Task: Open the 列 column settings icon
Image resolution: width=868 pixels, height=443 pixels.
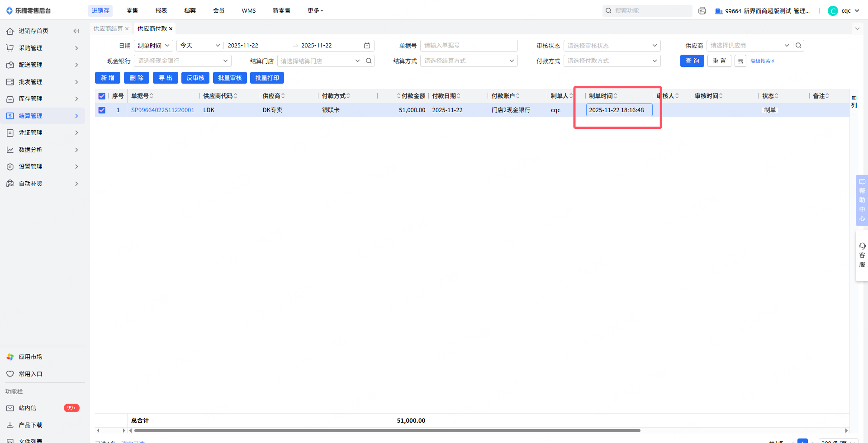Action: tap(854, 101)
